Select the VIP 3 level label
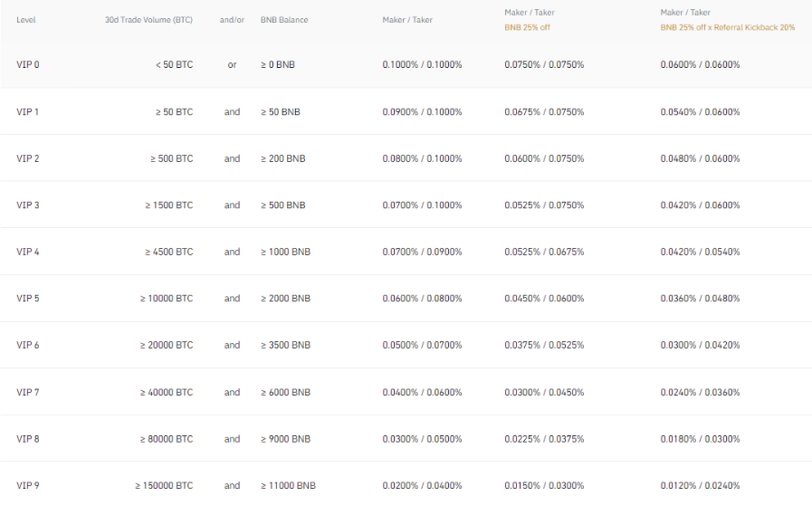The image size is (812, 515). click(28, 205)
